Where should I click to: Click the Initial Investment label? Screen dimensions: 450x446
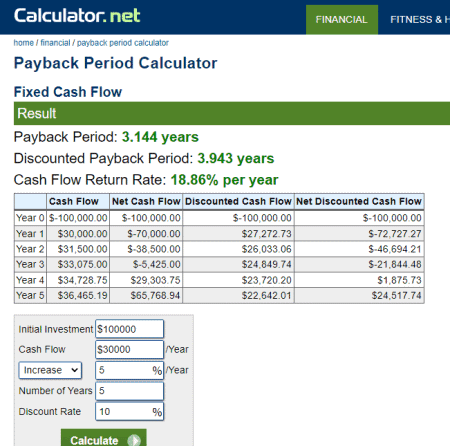click(x=56, y=329)
